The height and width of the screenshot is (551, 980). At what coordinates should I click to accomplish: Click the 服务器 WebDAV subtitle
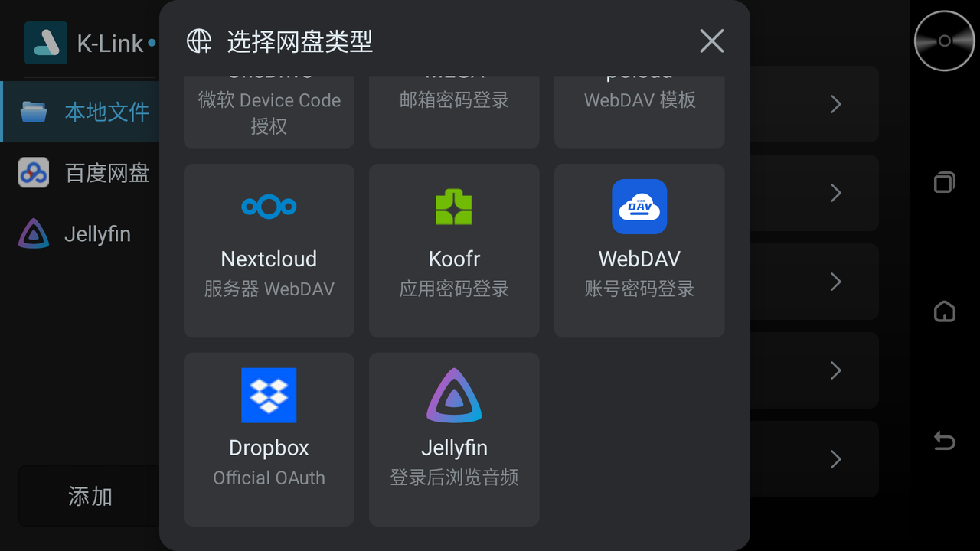(269, 289)
